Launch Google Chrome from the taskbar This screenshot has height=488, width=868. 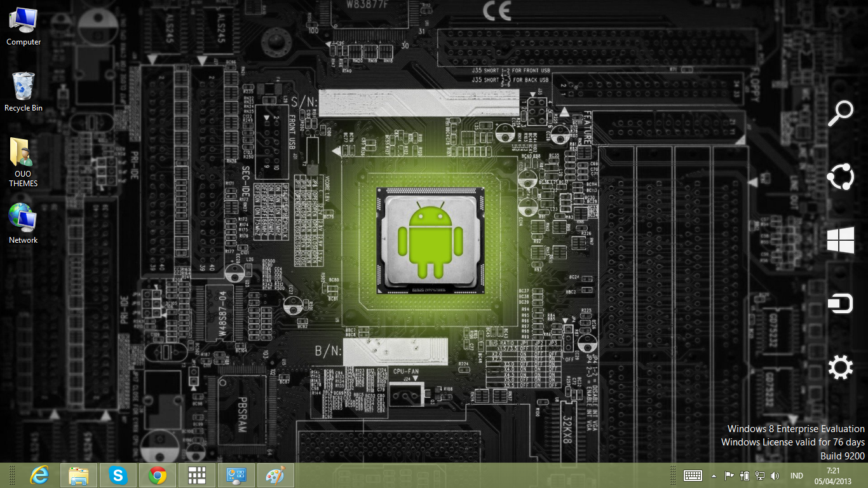[x=158, y=475]
